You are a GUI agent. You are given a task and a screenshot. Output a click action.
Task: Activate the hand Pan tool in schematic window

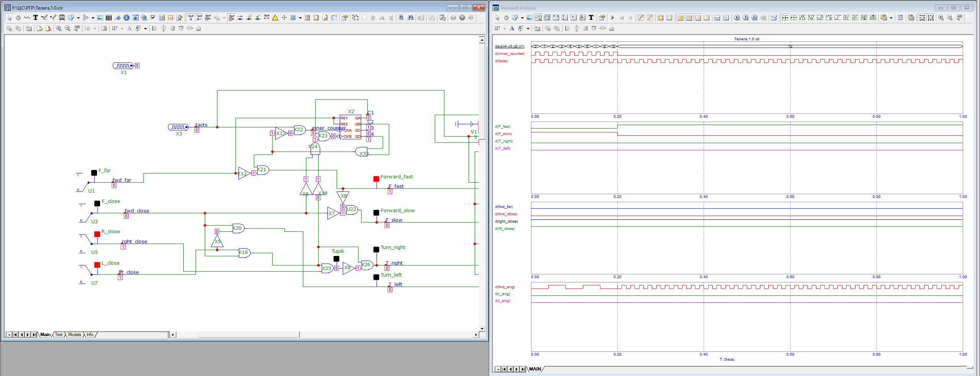[18, 18]
